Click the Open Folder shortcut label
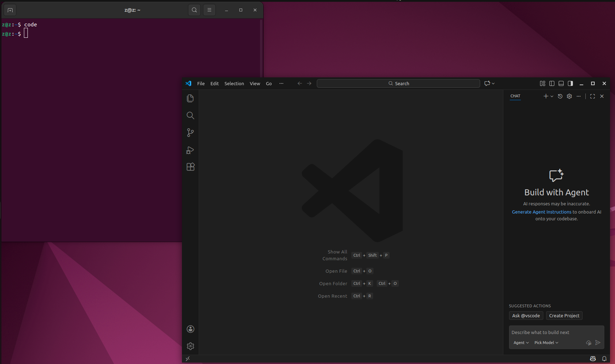The height and width of the screenshot is (364, 615). (333, 283)
